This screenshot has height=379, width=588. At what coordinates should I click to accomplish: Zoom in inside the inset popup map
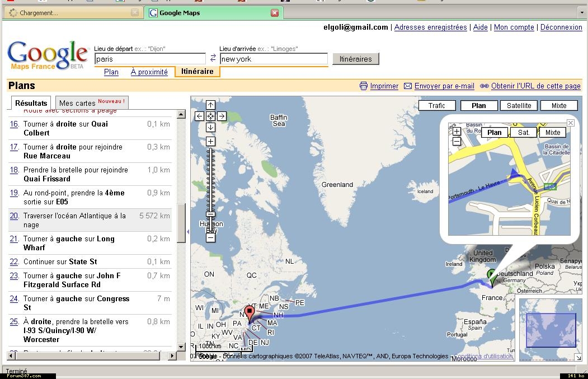[457, 132]
